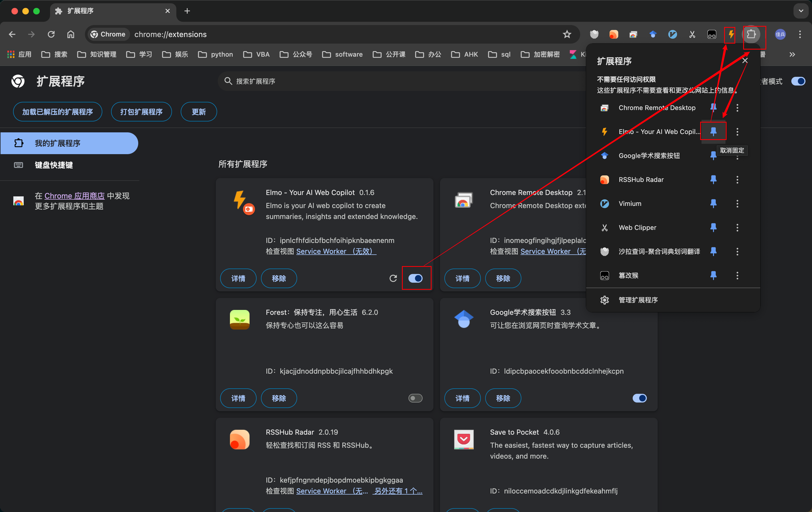Open 详情 for the Elmo extension
Viewport: 812px width, 512px height.
[x=238, y=278]
